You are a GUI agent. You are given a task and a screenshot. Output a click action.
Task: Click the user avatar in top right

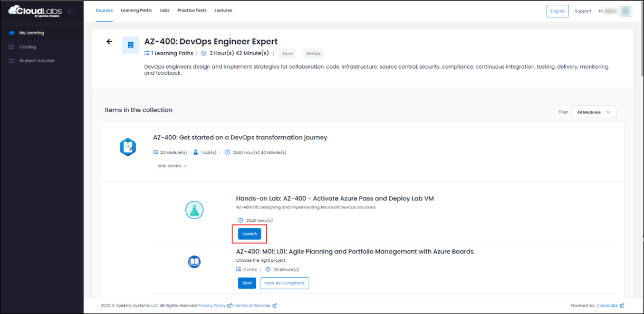[626, 11]
